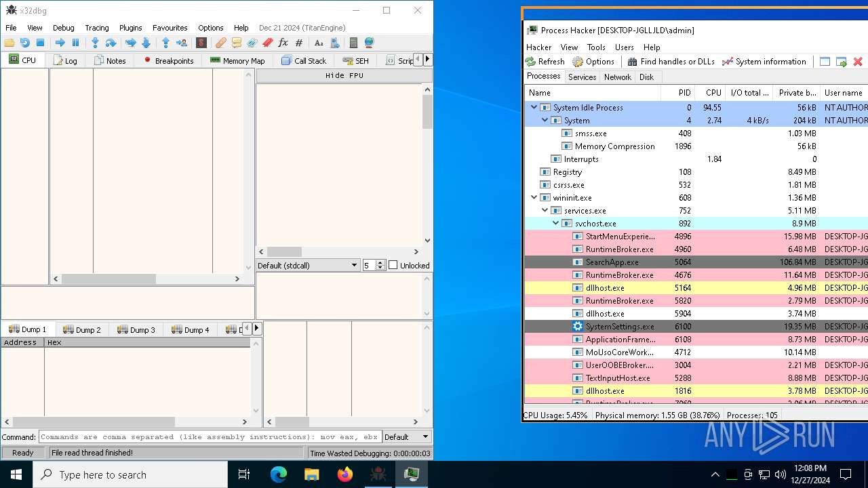The width and height of the screenshot is (868, 488).
Task: Click the Execute till return up-arrow icon
Action: 165,43
